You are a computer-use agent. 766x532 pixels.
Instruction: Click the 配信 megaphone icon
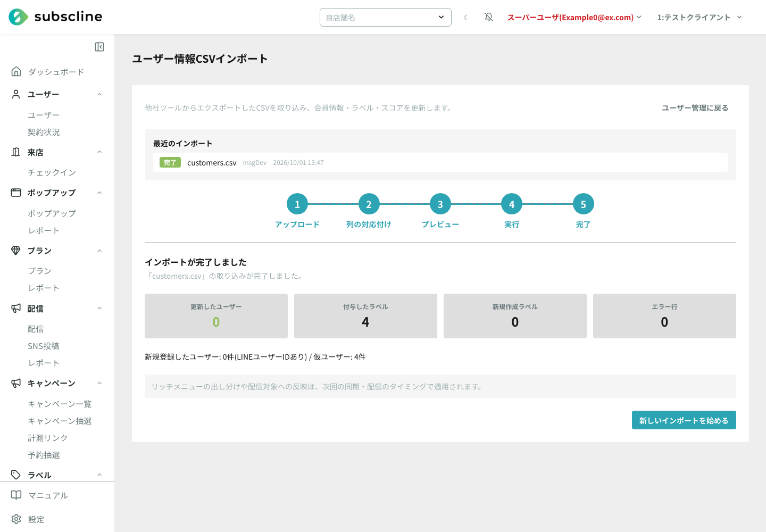(16, 308)
